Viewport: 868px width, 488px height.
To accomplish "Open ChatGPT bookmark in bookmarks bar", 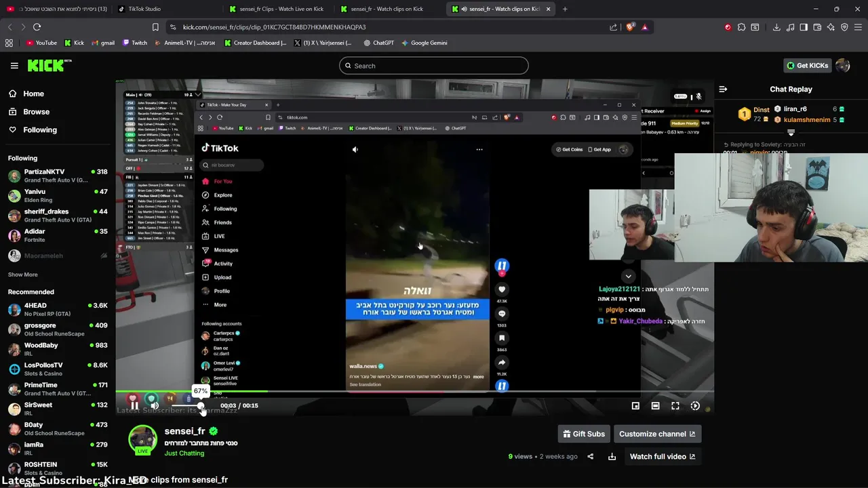I will click(378, 43).
